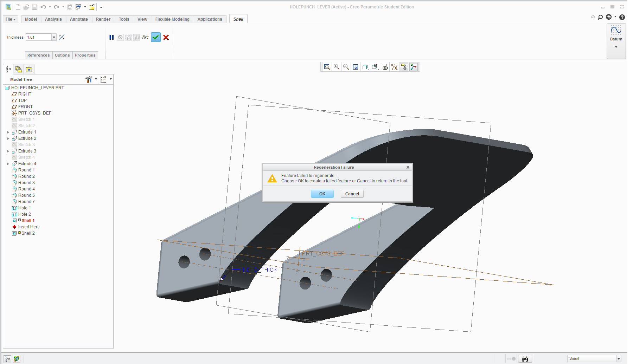This screenshot has height=364, width=633.
Task: Click the Zoom In icon
Action: (337, 67)
